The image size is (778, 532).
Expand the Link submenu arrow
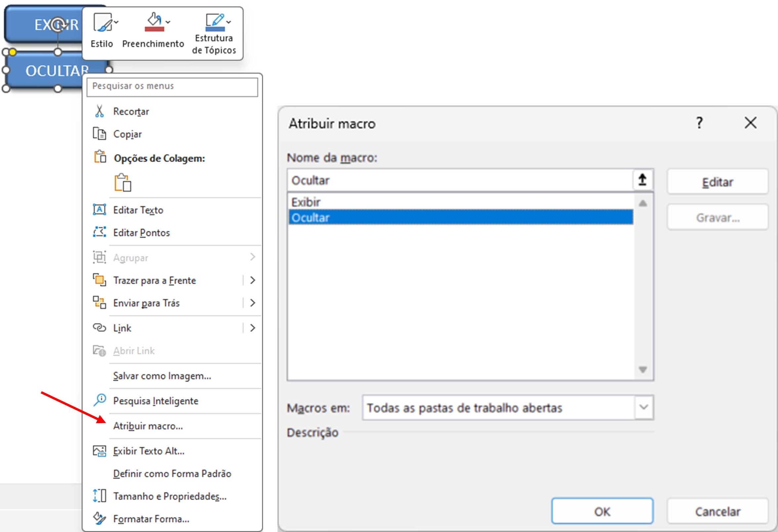point(253,328)
